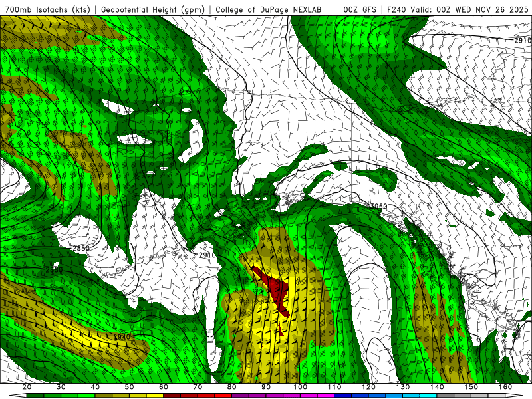Click the "Valid: 00Z WED NOV 26 2025" text

[x=470, y=10]
